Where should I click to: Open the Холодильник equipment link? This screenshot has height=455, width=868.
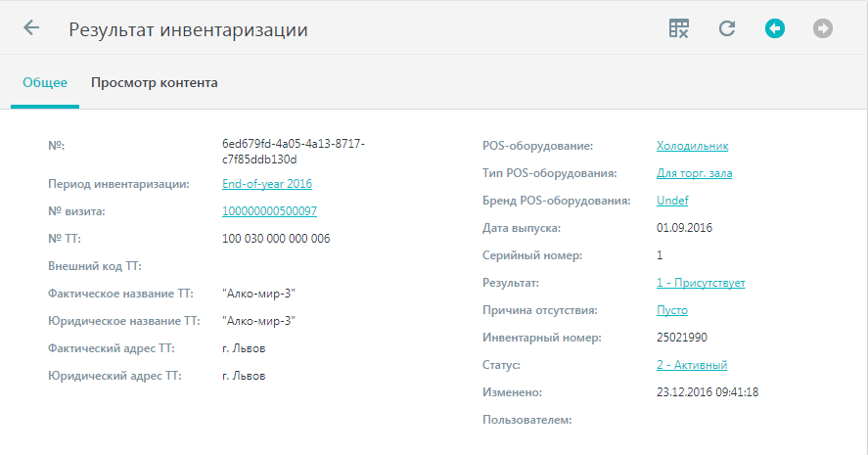click(x=693, y=146)
